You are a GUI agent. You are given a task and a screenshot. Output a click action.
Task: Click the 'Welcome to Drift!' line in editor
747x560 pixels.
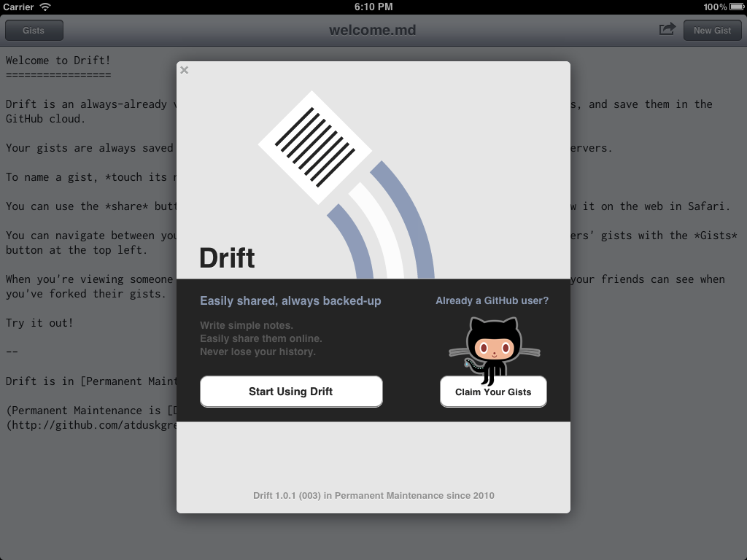click(x=58, y=61)
